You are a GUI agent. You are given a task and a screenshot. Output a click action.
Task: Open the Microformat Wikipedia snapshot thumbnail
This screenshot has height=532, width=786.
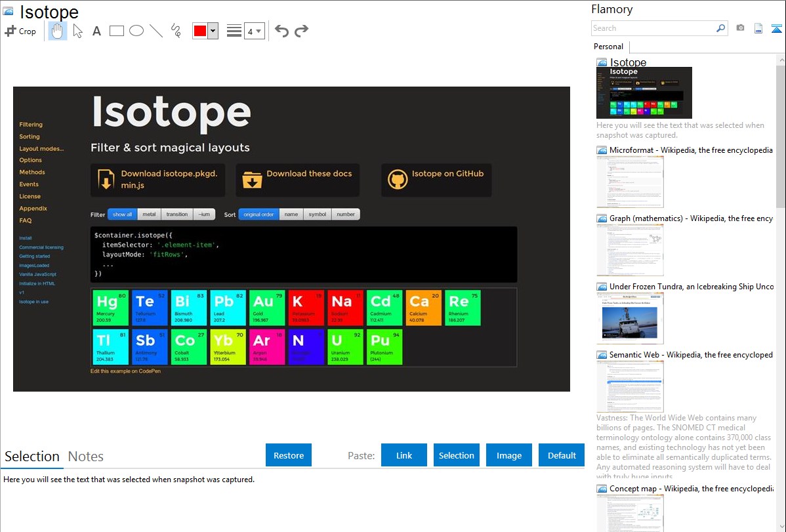(630, 182)
